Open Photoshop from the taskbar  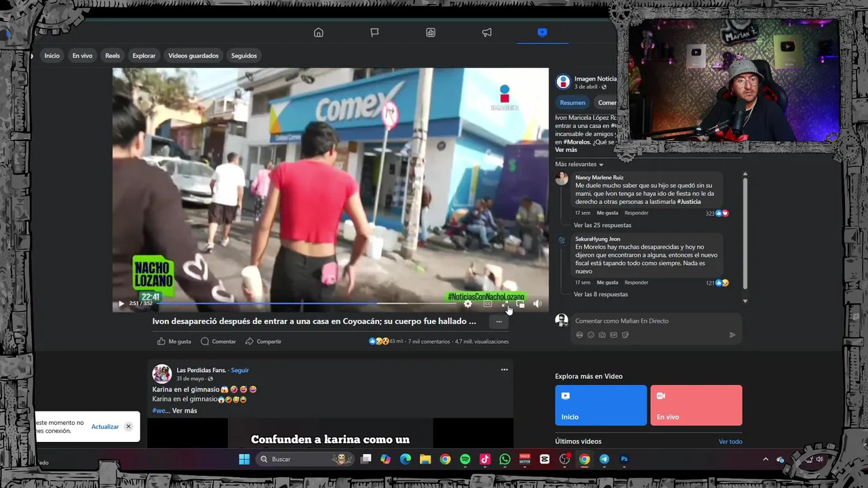point(624,459)
